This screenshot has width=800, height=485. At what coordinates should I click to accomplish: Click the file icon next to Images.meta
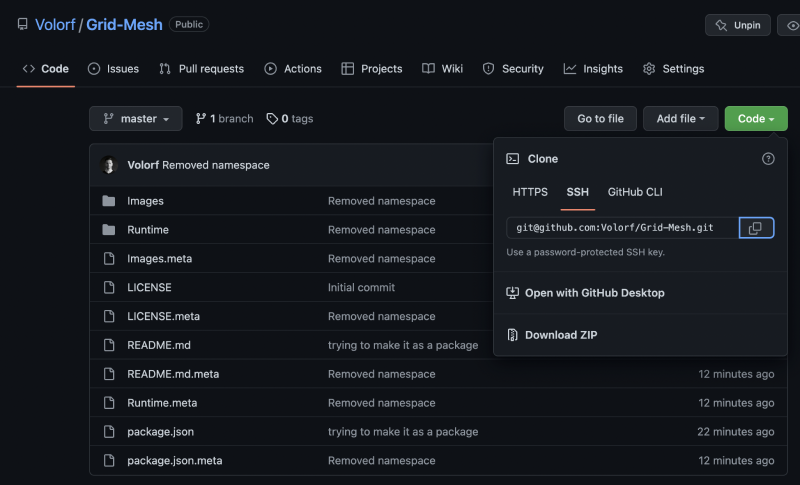pyautogui.click(x=109, y=259)
